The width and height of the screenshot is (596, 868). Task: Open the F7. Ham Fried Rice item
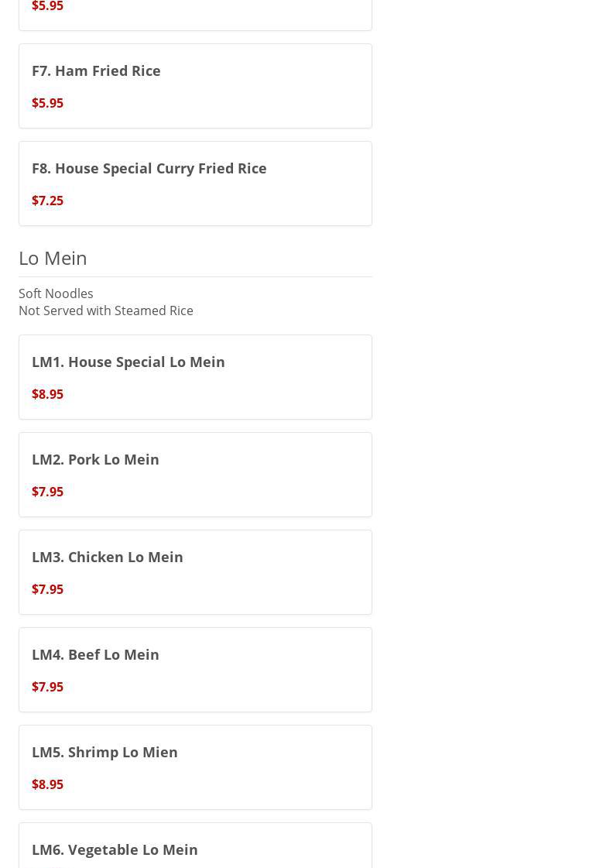[96, 70]
